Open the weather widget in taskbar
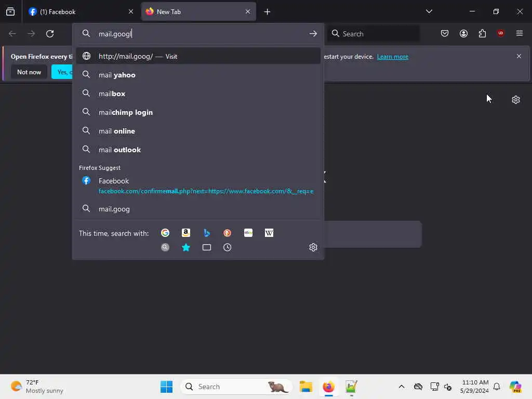Viewport: 532px width, 399px height. pos(37,387)
